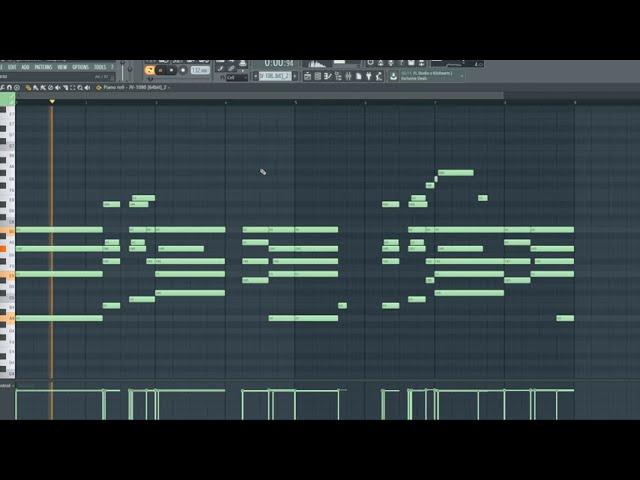Adjust the master pitch slider

(x=130, y=69)
